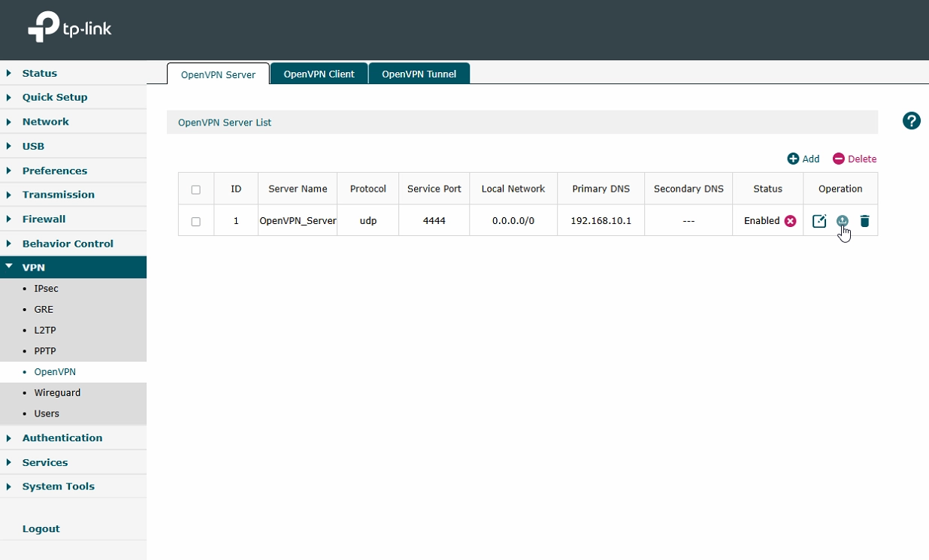Open the Wireguard VPN page
929x560 pixels.
pos(57,392)
